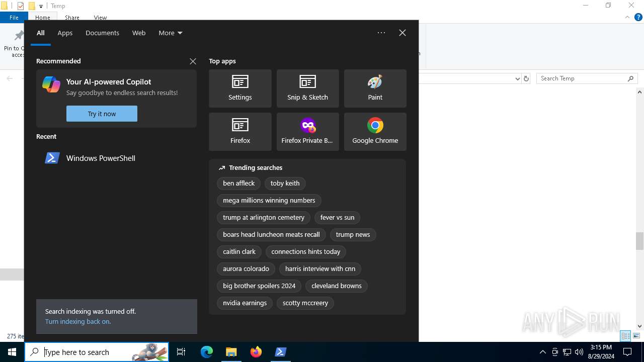Open the View ribbon tab
Image resolution: width=644 pixels, height=362 pixels.
pos(100,18)
